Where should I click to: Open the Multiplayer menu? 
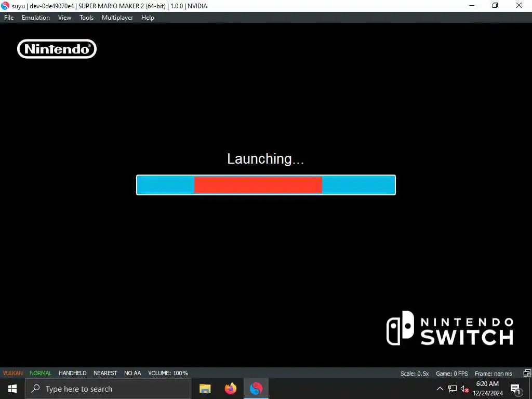point(117,18)
